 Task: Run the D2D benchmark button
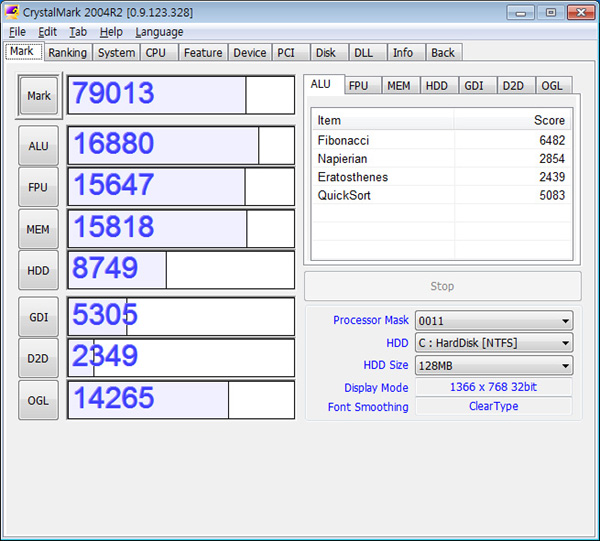click(38, 358)
